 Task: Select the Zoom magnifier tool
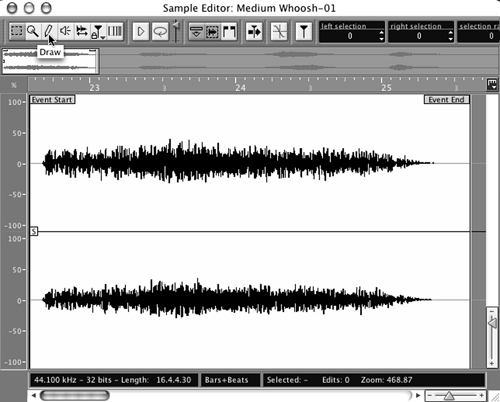pos(33,32)
